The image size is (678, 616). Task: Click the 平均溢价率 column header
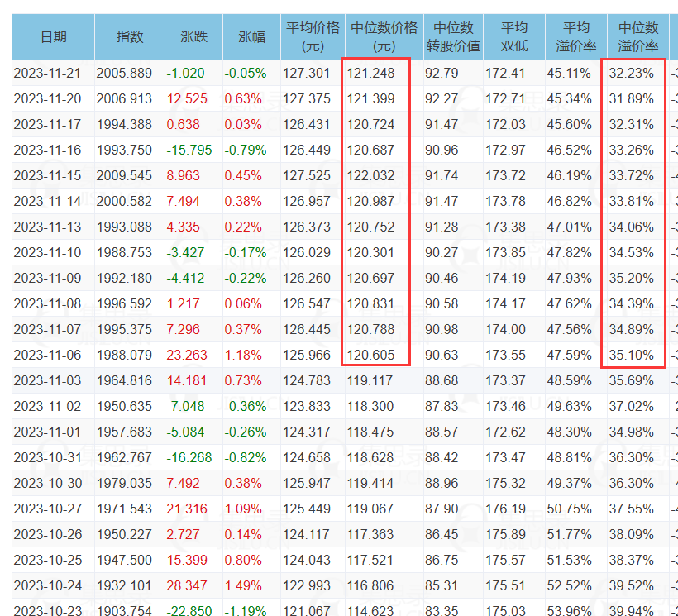point(576,36)
